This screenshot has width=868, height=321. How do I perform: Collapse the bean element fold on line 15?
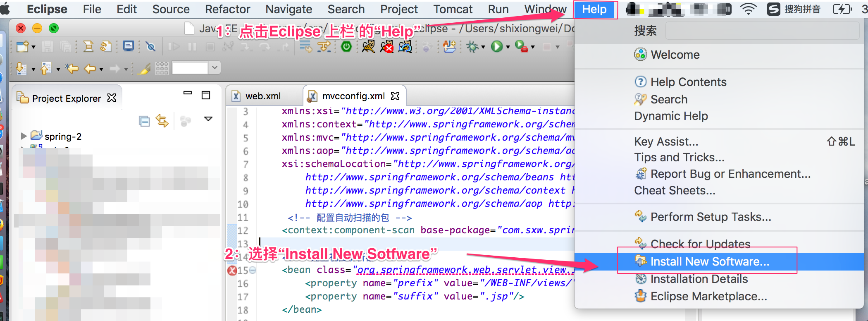(x=253, y=270)
